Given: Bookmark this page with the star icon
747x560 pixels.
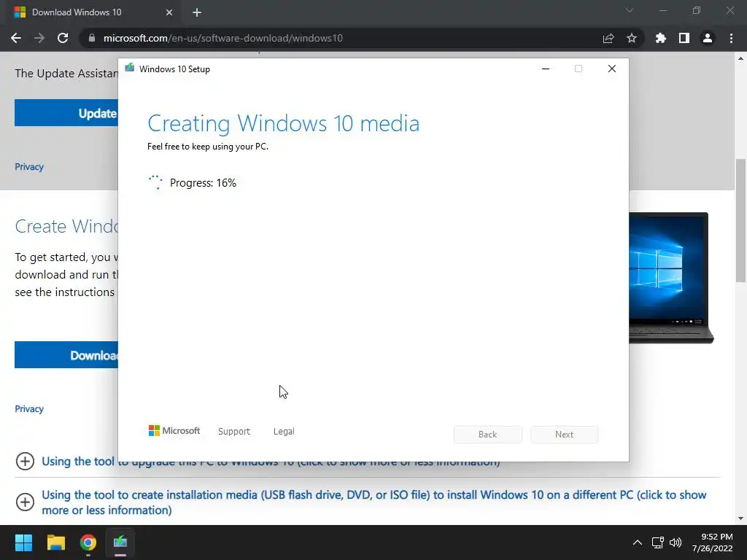Looking at the screenshot, I should click(631, 38).
